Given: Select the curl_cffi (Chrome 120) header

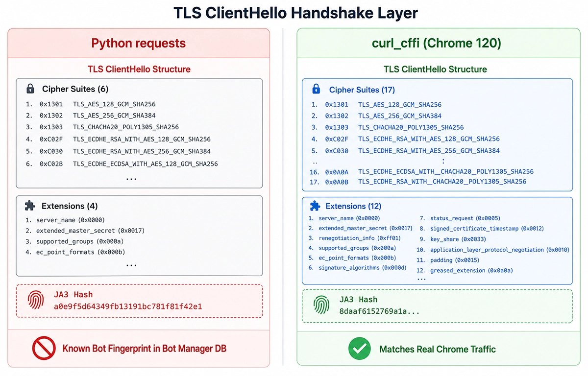Looking at the screenshot, I should (437, 43).
